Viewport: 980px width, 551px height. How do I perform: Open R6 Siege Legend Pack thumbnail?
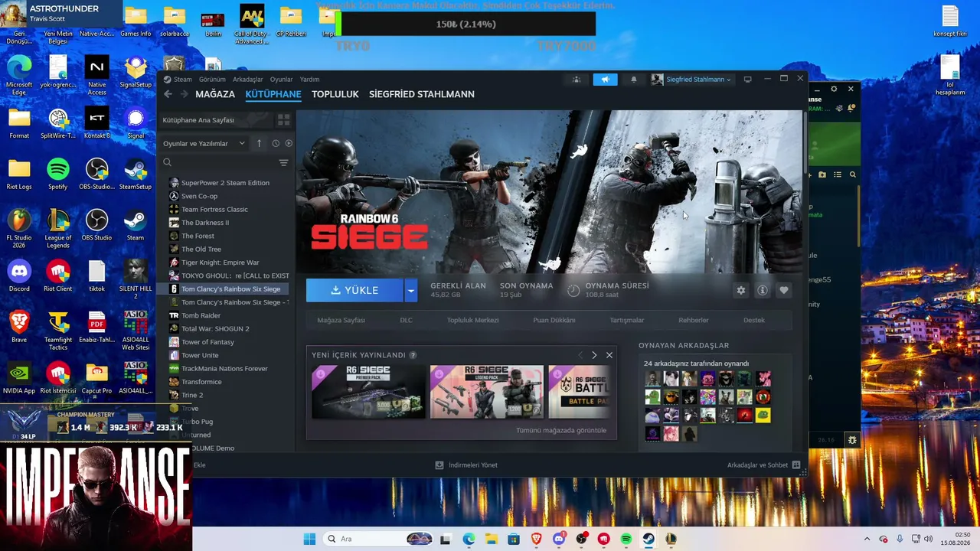[x=487, y=391]
